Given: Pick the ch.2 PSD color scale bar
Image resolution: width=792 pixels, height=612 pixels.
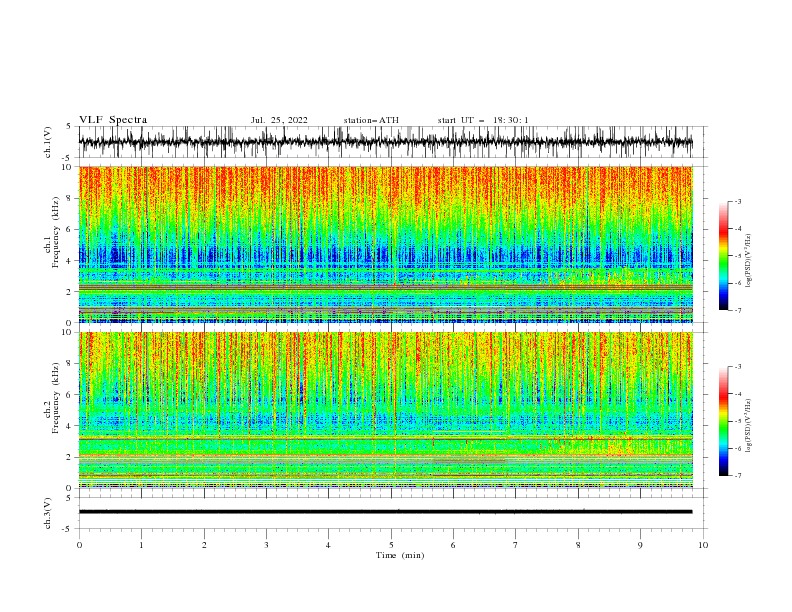Looking at the screenshot, I should pyautogui.click(x=723, y=421).
